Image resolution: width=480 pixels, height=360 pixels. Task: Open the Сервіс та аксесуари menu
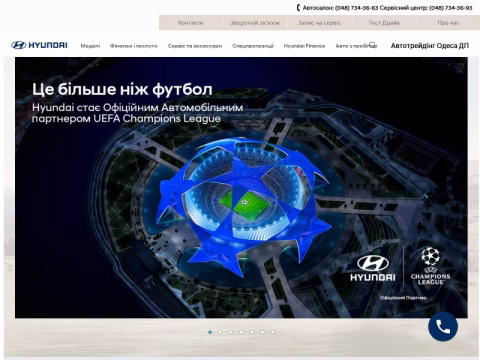[195, 46]
